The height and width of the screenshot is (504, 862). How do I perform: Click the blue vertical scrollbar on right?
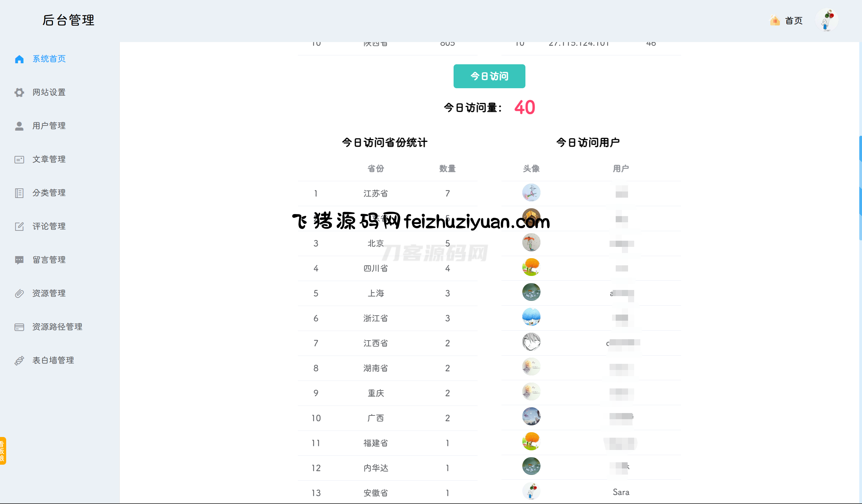tap(860, 188)
